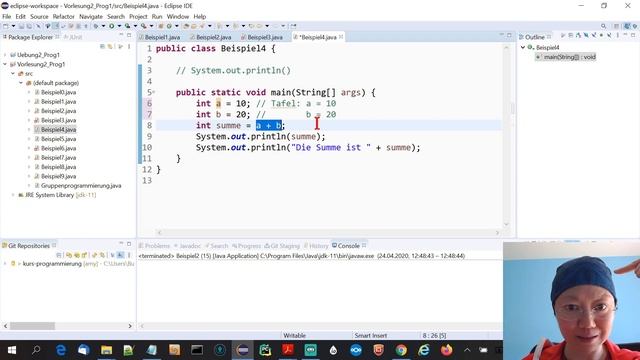Image resolution: width=640 pixels, height=360 pixels.
Task: Click Collapse All in Package Explorer toolbar
Action: point(102,47)
